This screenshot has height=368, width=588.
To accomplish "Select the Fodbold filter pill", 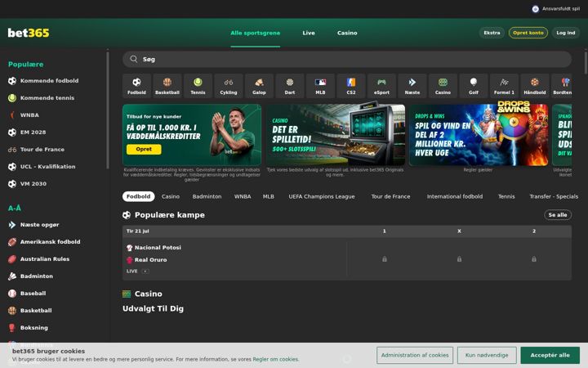I will click(x=138, y=196).
